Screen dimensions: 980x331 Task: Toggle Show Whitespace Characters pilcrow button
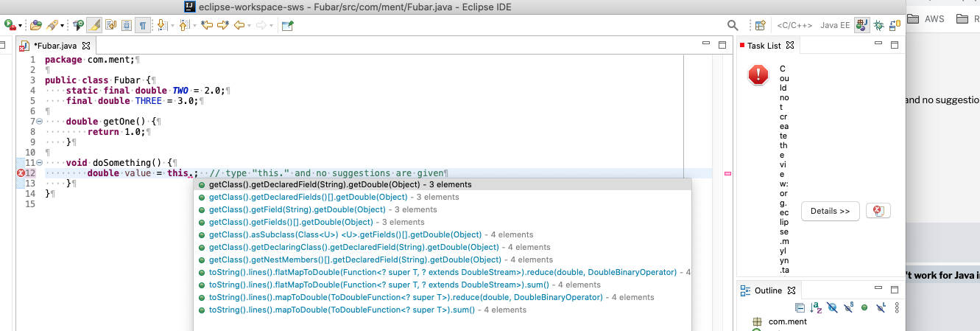[143, 26]
